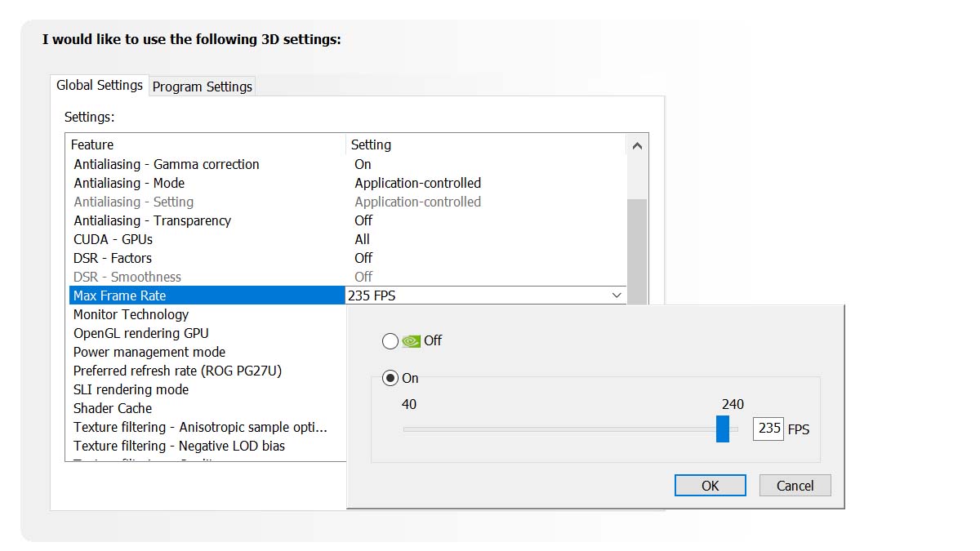Click the blue frame rate slider handle
The image size is (980, 551).
(722, 429)
